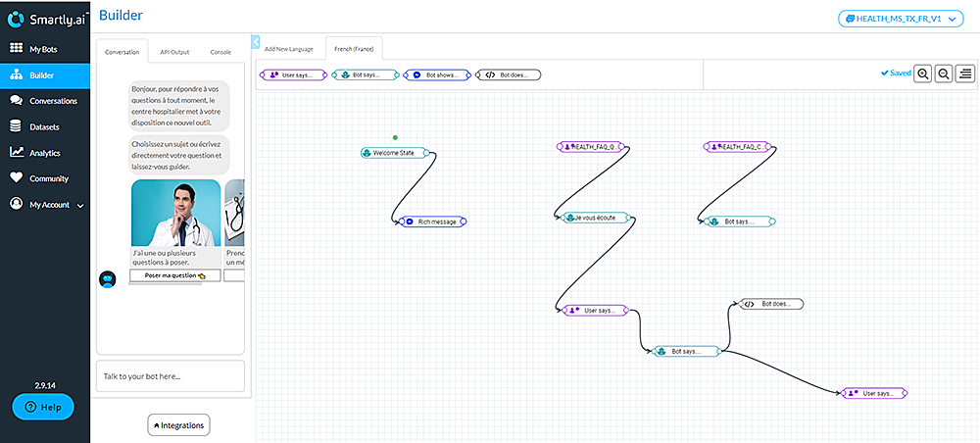Click the Help button
This screenshot has width=980, height=443.
(x=42, y=407)
